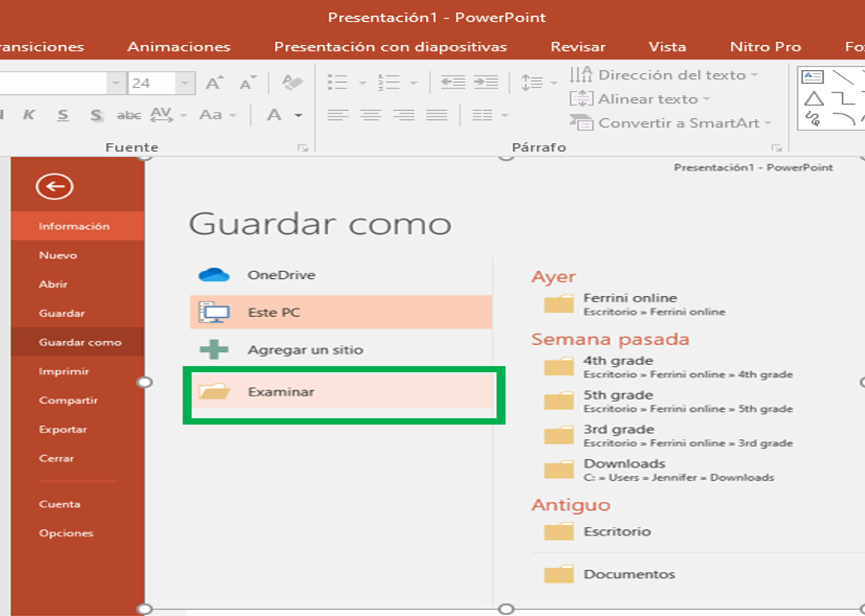Expand the Dirección del texto dropdown
The image size is (865, 616).
(754, 76)
